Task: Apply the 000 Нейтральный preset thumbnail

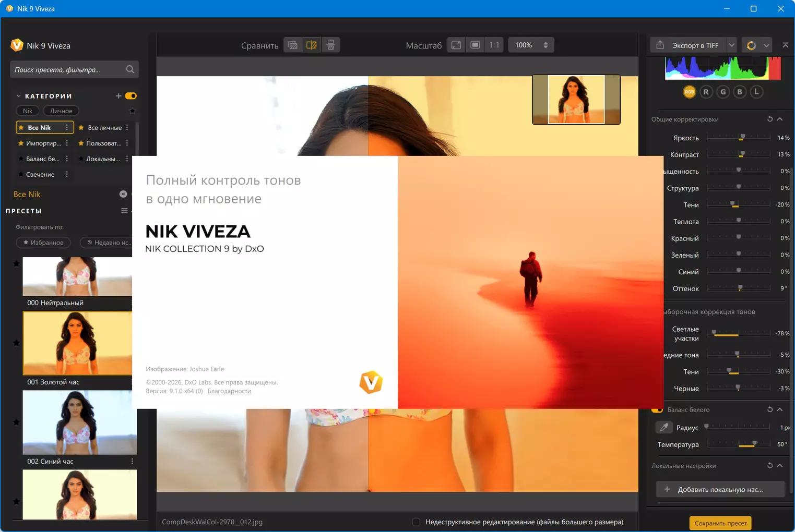Action: (x=77, y=276)
